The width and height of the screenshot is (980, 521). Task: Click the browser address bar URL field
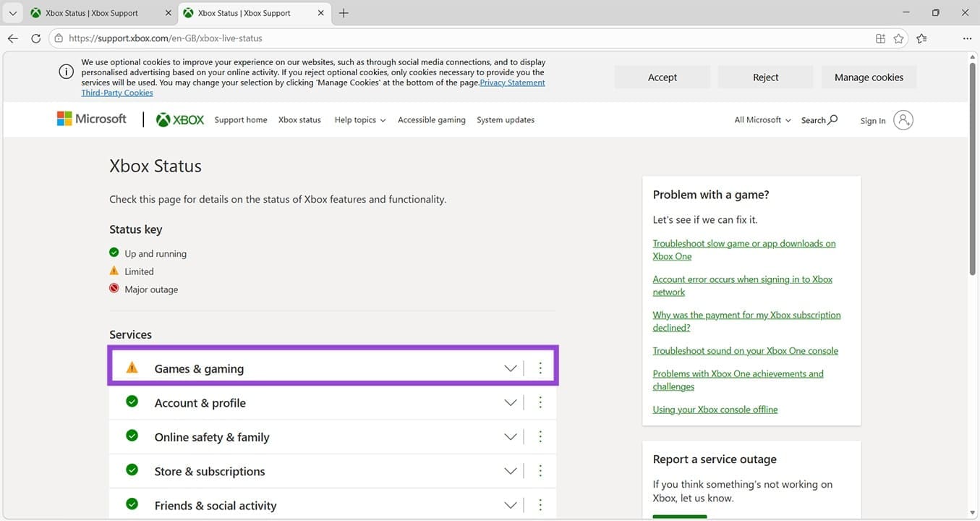[463, 38]
